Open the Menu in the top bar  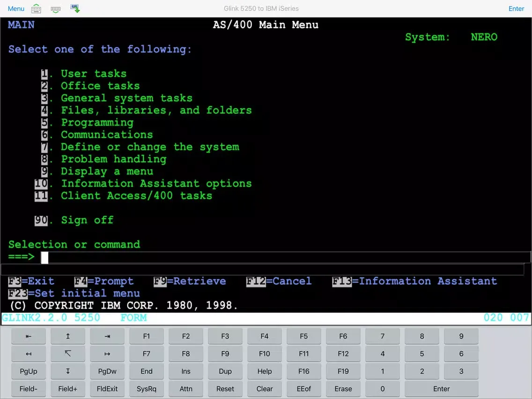point(16,8)
